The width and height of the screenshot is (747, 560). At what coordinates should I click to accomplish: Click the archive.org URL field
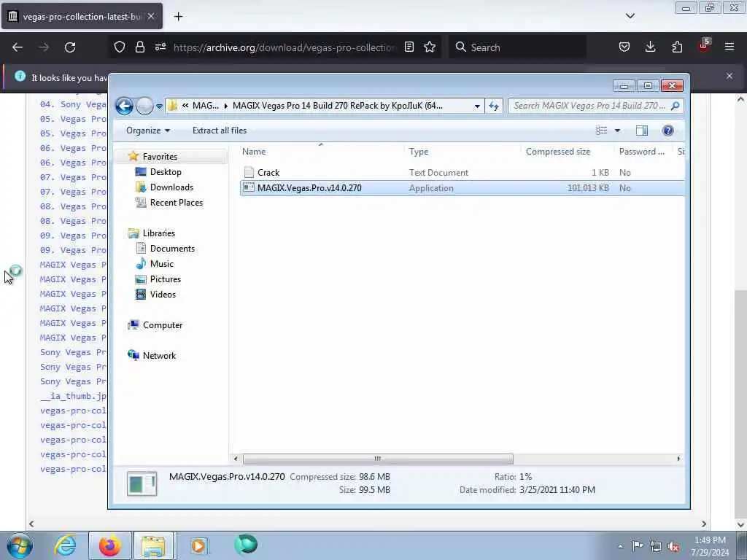coord(284,47)
